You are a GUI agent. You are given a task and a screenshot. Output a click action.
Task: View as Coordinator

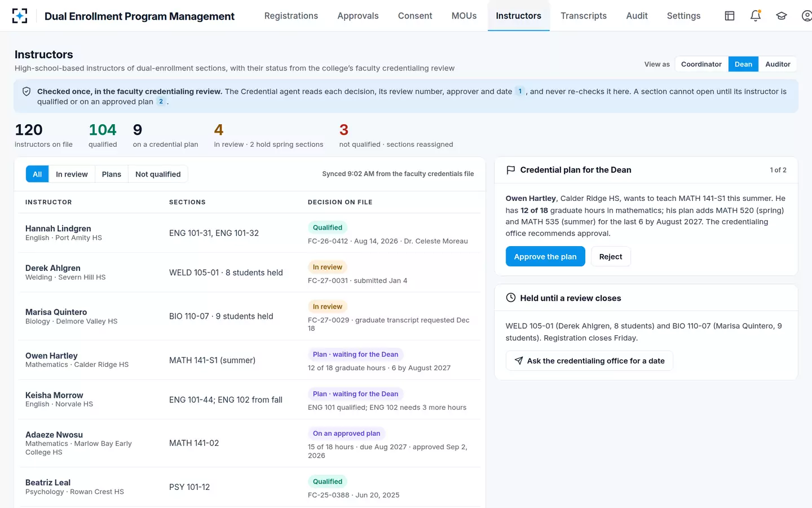click(x=701, y=64)
